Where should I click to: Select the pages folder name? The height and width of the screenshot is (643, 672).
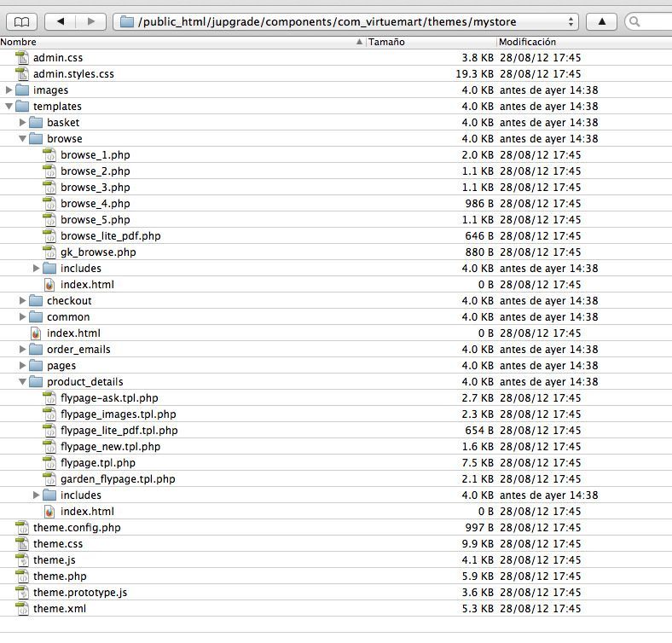tap(61, 366)
